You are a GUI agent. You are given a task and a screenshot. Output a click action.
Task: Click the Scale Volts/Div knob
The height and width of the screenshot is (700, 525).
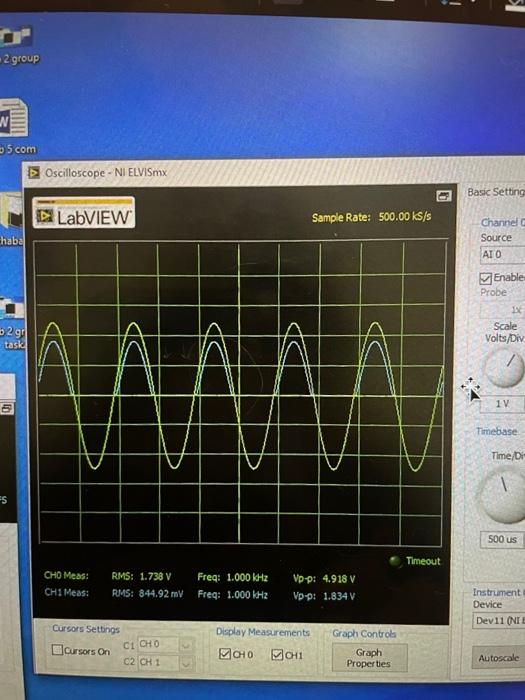504,368
